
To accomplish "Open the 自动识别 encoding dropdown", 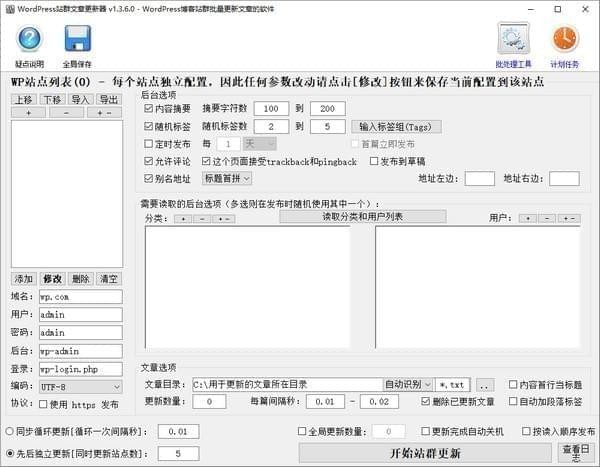I will tap(408, 384).
